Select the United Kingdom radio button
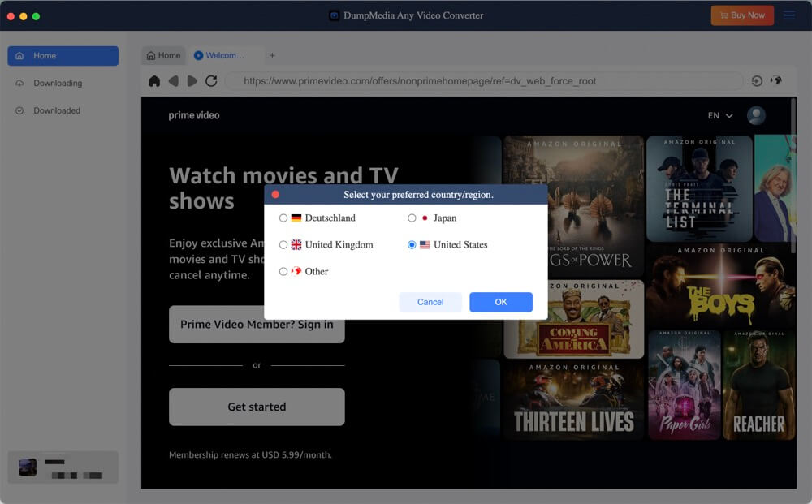 (x=283, y=245)
